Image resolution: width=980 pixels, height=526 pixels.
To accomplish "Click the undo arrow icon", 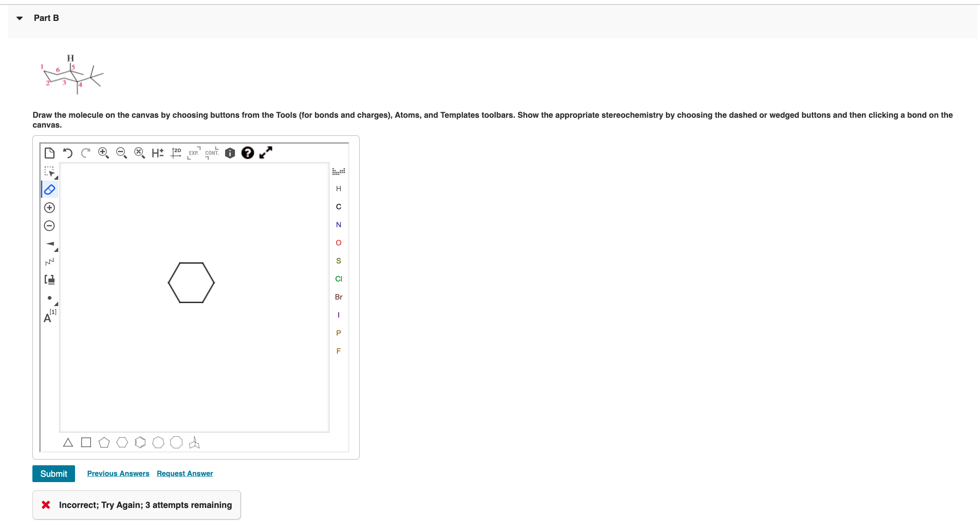I will pos(68,153).
